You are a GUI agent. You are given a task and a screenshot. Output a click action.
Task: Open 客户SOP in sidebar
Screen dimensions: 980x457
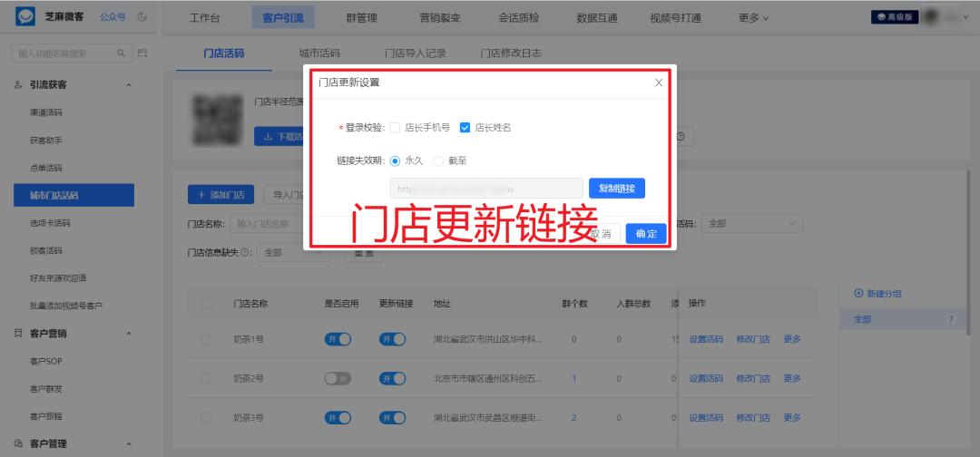pyautogui.click(x=46, y=361)
